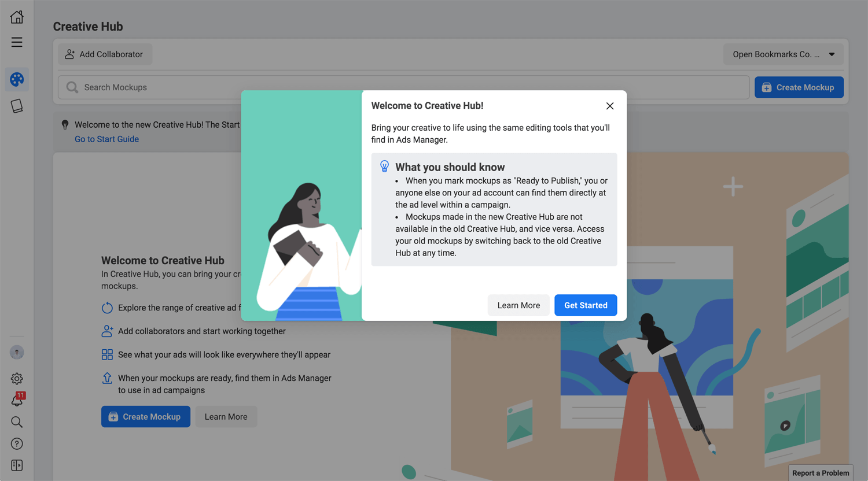Click the top-right Create Mockup button

[799, 87]
